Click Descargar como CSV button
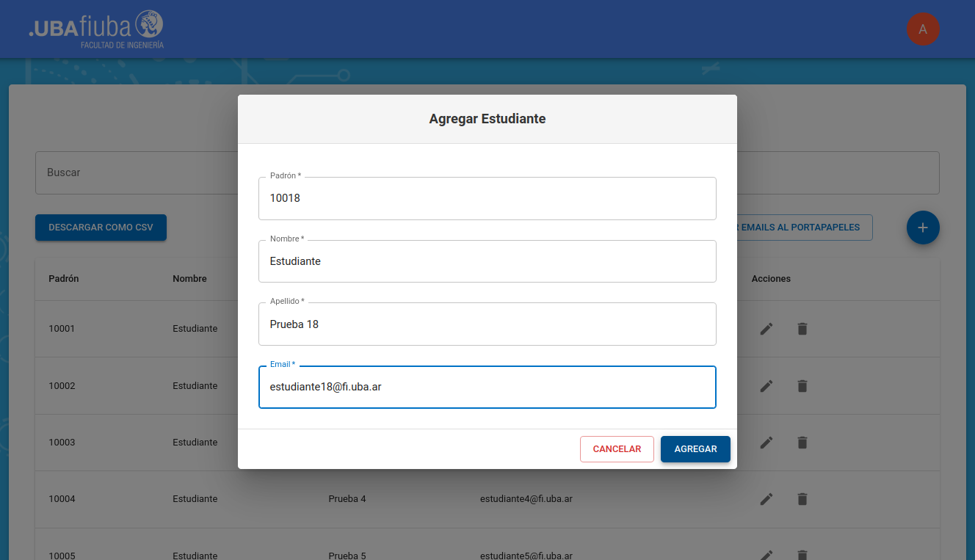This screenshot has height=560, width=975. 101,228
